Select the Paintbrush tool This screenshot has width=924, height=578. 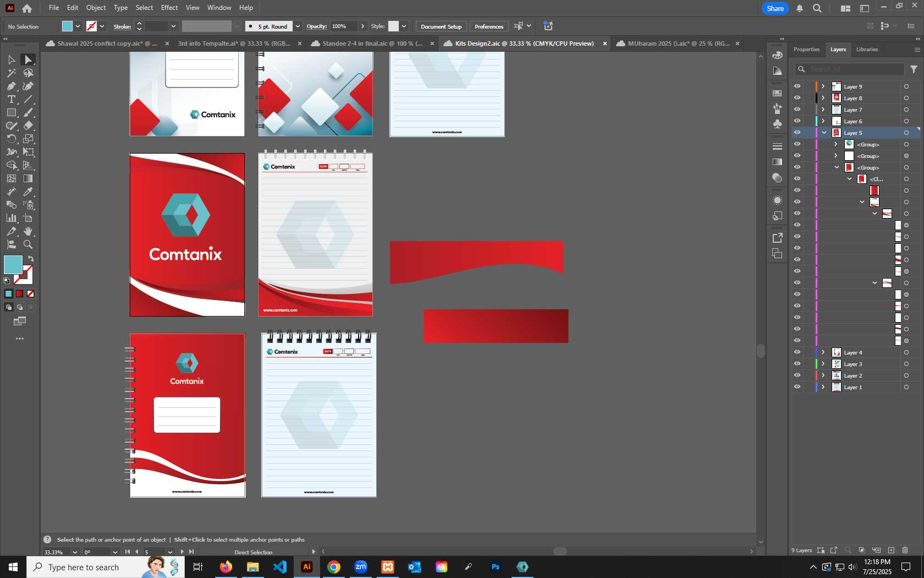click(28, 112)
